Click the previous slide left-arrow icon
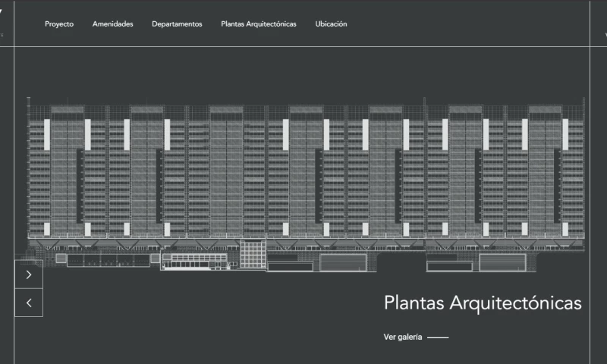 point(29,303)
